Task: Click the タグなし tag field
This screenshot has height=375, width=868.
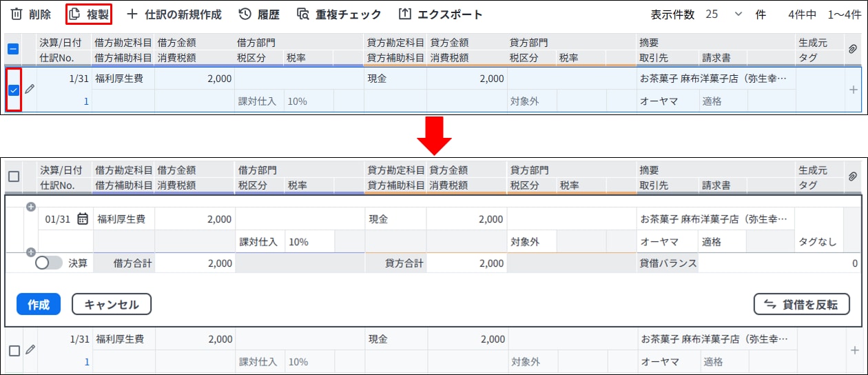Action: (818, 242)
